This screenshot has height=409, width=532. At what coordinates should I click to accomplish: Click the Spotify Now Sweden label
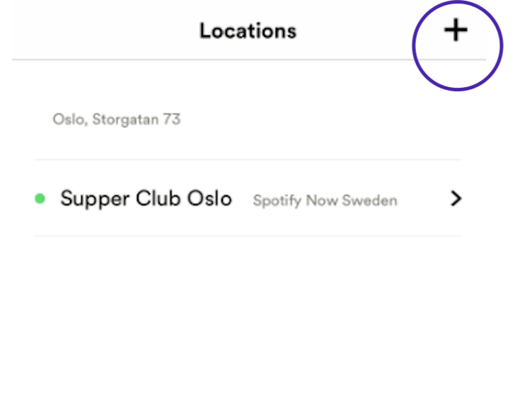[x=325, y=201]
